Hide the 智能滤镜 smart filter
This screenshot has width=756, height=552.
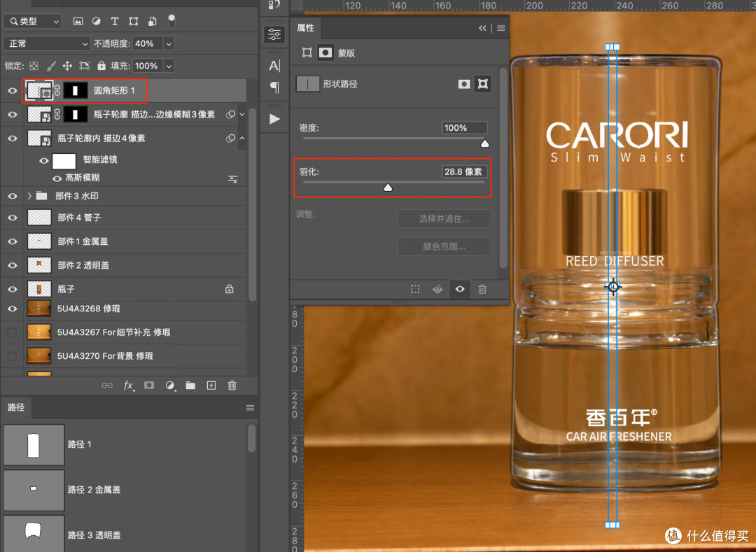tap(44, 160)
